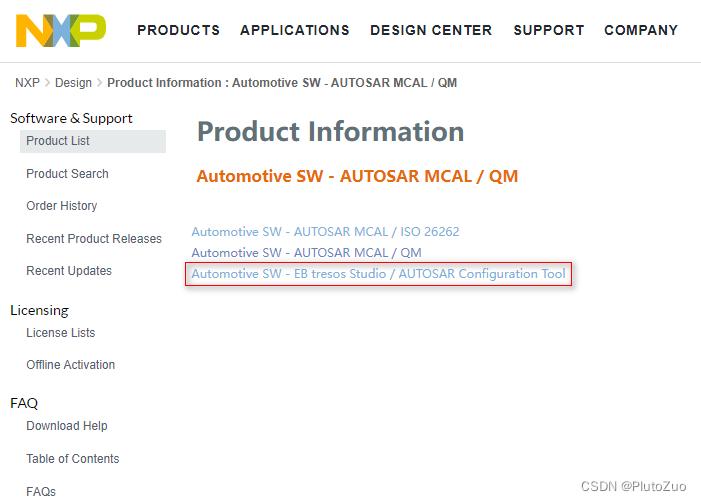
Task: Open the COMPANY menu
Action: click(641, 30)
